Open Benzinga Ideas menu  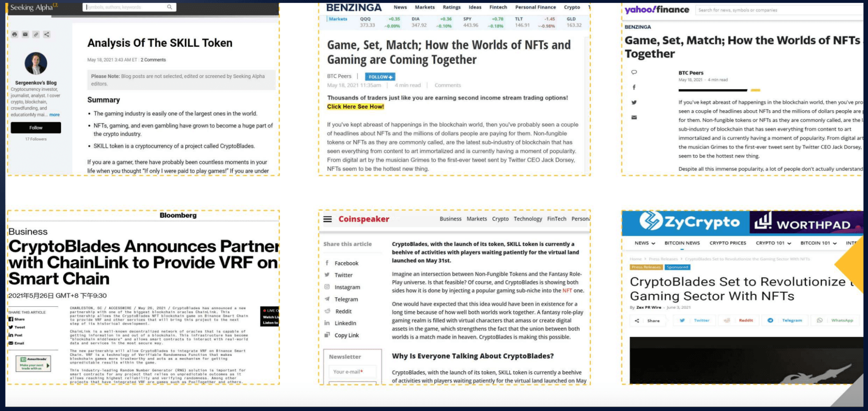(x=475, y=7)
